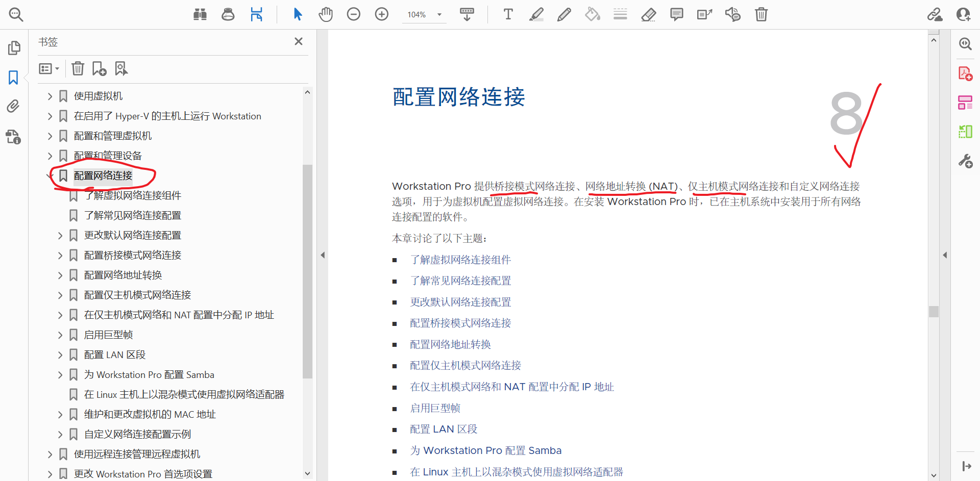Zoom in with the plus button

click(382, 14)
